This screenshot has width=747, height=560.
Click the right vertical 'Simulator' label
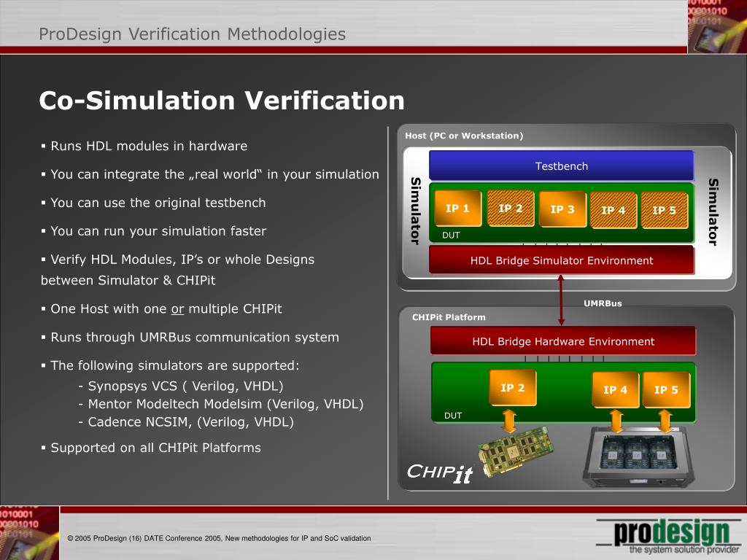pos(713,212)
